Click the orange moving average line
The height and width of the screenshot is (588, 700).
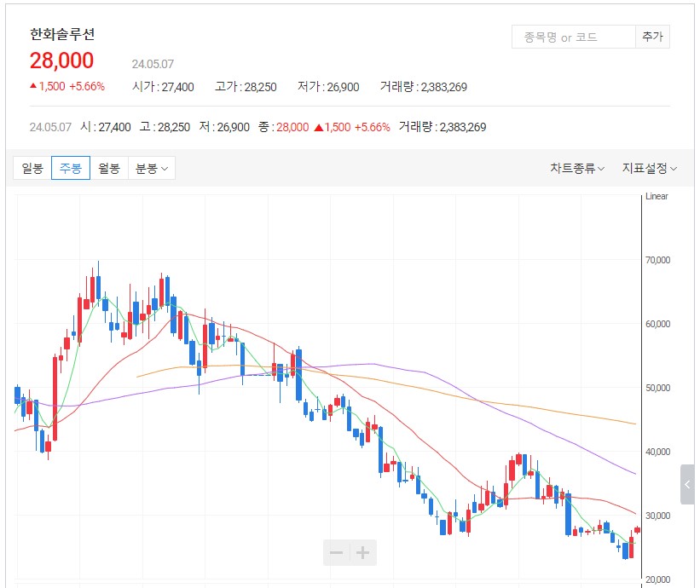pyautogui.click(x=512, y=405)
